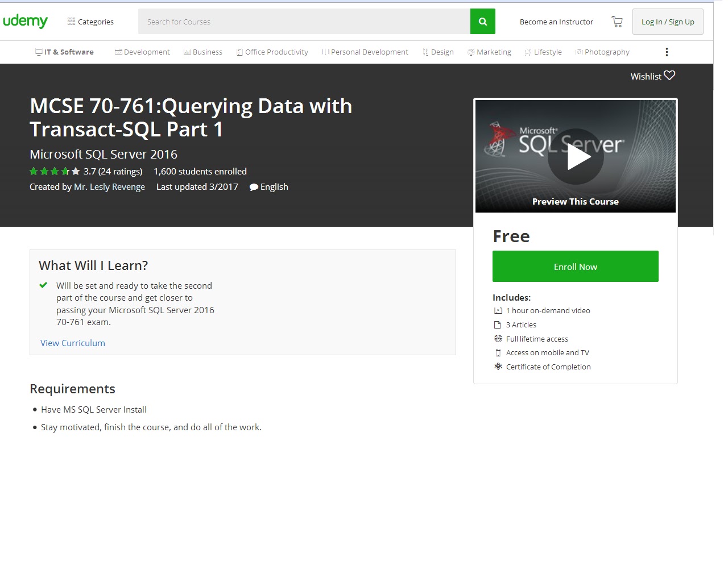Click Last updated 3/2017 text
The image size is (728, 582).
tap(197, 186)
